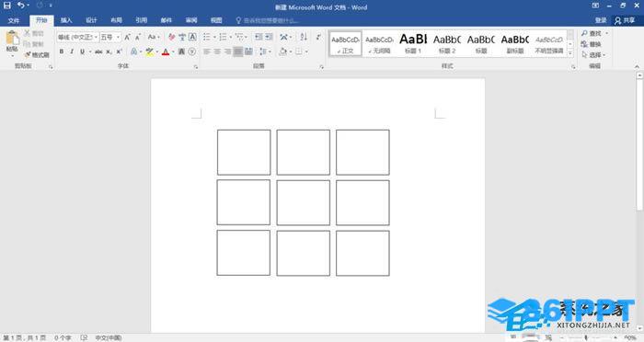Open the font size (五号) dropdown

coord(118,38)
